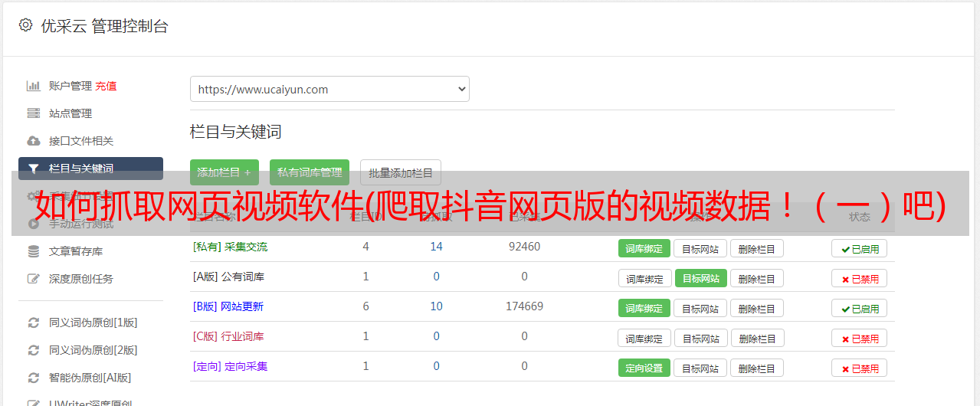This screenshot has height=406, width=980.
Task: Toggle the 已启用 status for 网站更新
Action: click(x=860, y=308)
